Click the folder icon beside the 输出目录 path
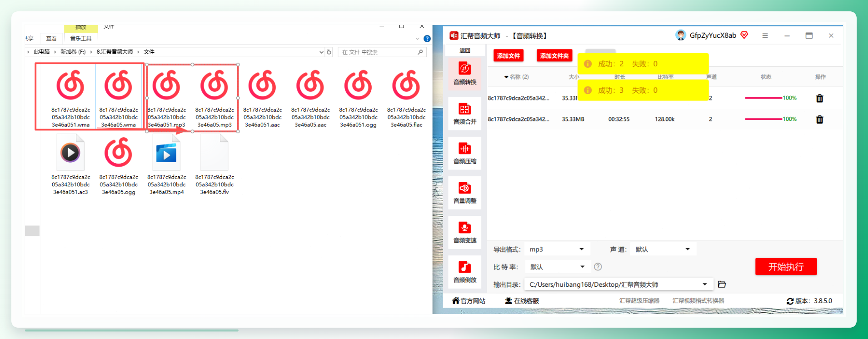 (722, 284)
